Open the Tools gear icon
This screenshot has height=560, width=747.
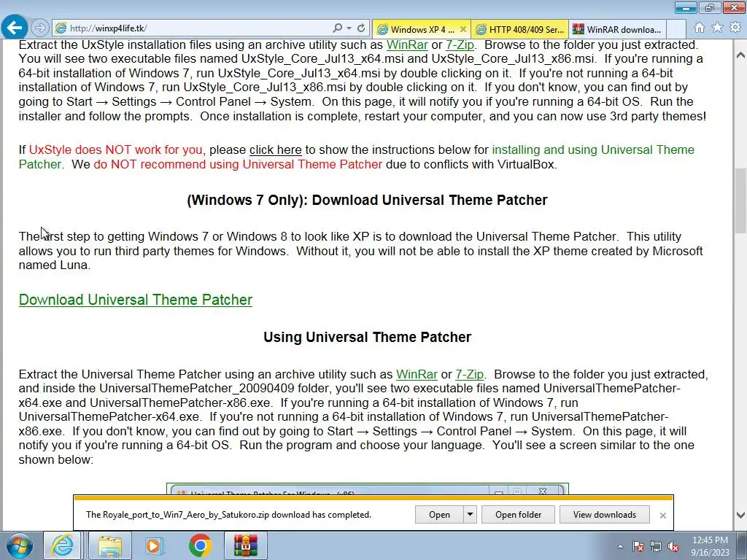click(x=735, y=28)
